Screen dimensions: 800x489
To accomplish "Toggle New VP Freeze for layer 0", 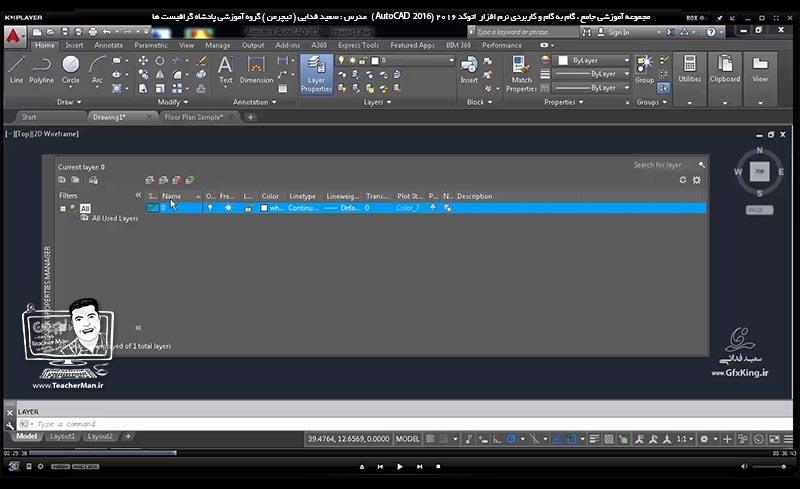I will pos(447,208).
